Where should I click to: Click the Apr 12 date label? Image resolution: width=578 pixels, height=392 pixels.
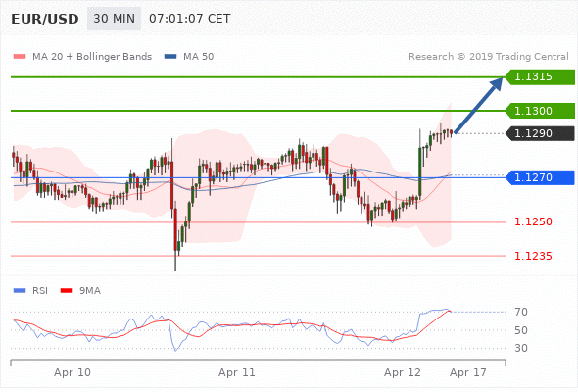tap(403, 372)
